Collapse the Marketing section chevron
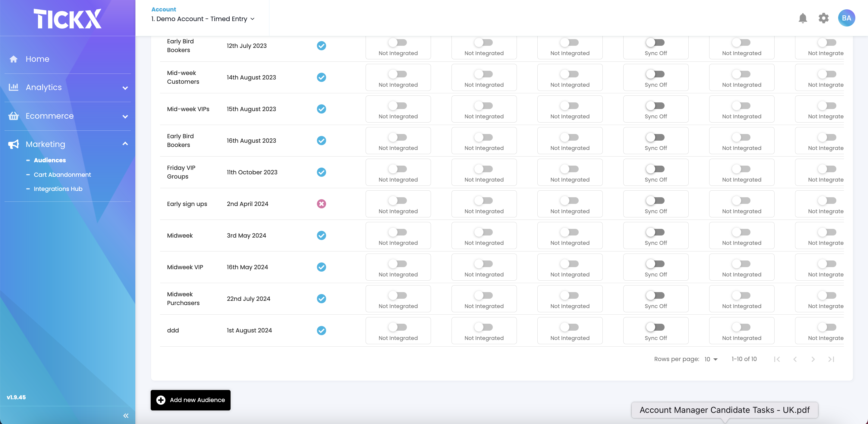The width and height of the screenshot is (868, 424). pos(125,143)
